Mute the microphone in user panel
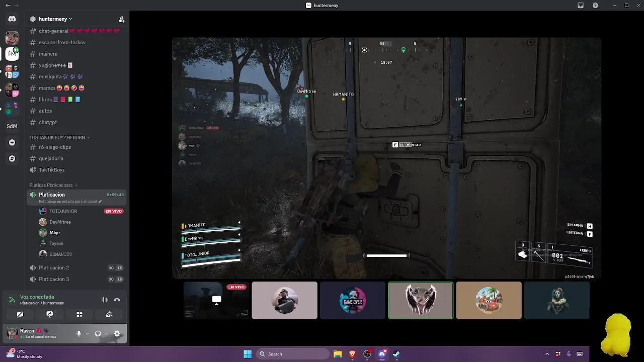This screenshot has width=644, height=362. 78,333
